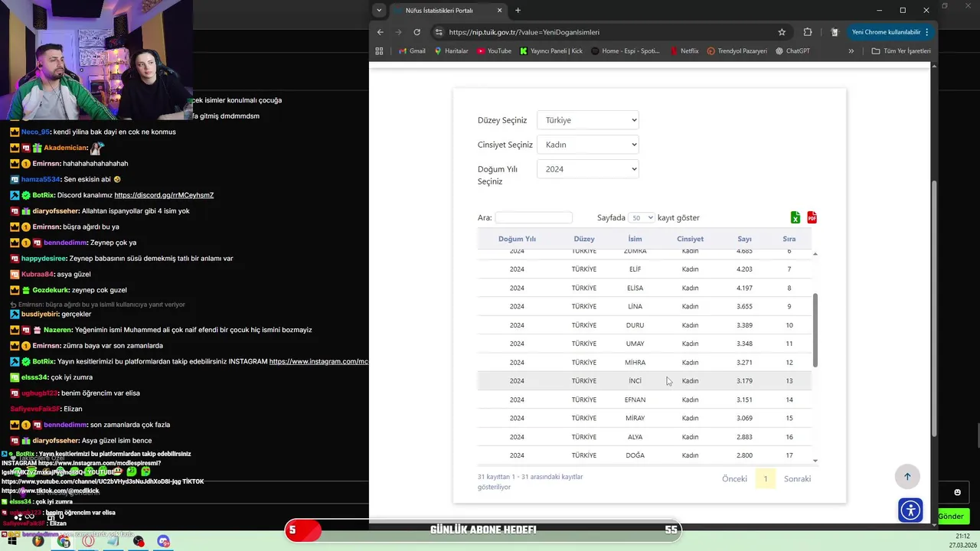Focus the Ara search field
This screenshot has height=551, width=980.
534,218
